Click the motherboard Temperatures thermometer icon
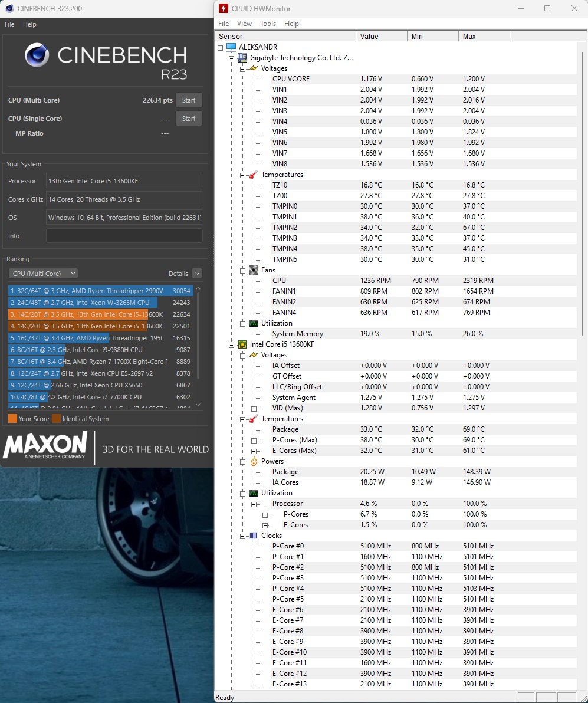The image size is (588, 703). tap(254, 175)
